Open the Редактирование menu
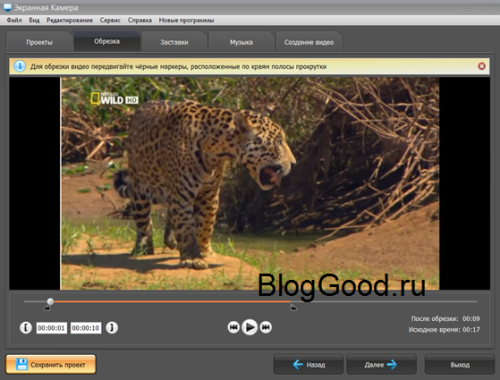 tap(69, 20)
